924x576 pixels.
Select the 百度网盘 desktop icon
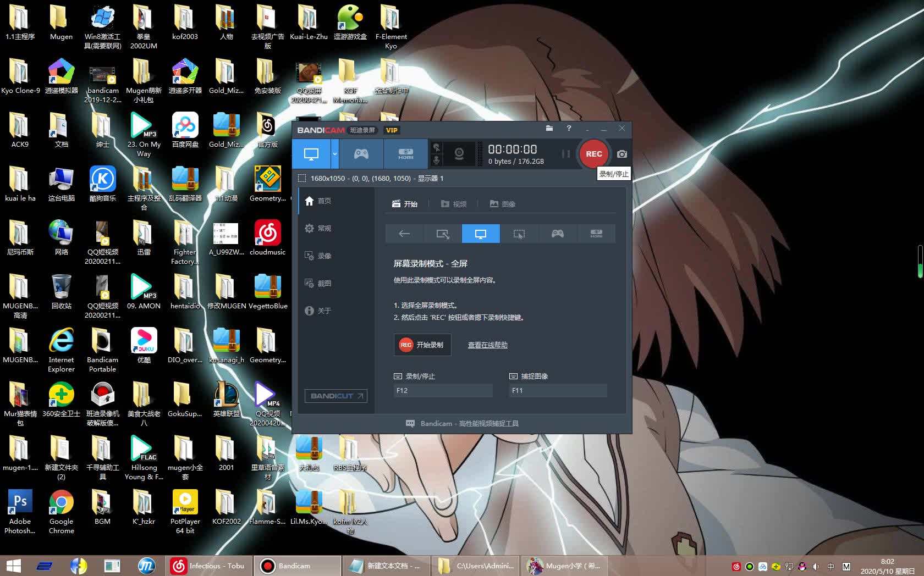pyautogui.click(x=185, y=130)
